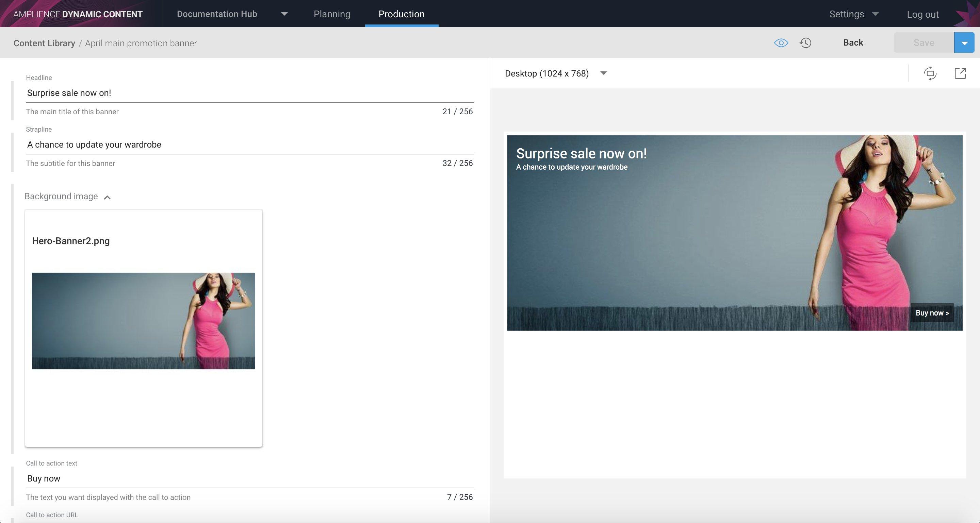Click into the Strapline text field

(x=249, y=145)
